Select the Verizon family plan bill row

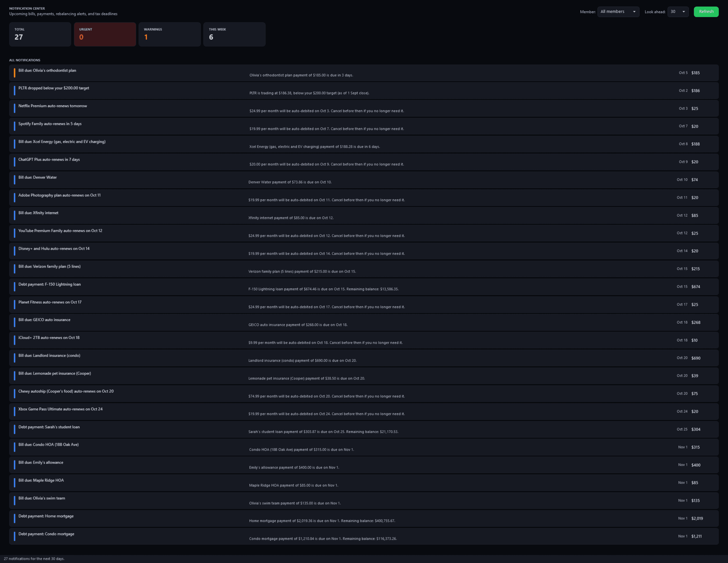pyautogui.click(x=364, y=269)
